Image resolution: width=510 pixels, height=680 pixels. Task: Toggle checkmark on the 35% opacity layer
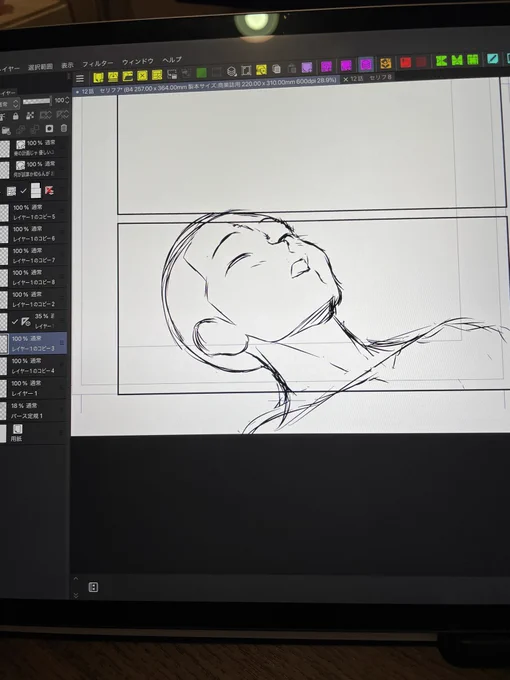15,321
